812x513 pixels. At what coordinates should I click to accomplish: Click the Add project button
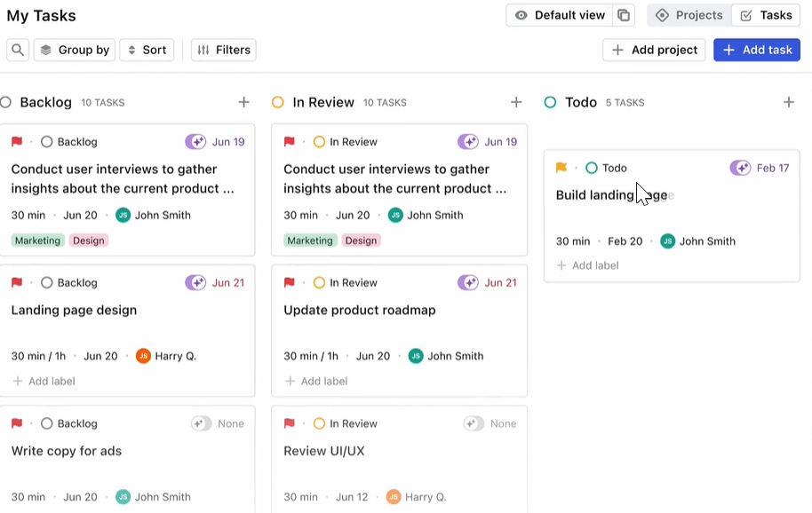tap(654, 51)
